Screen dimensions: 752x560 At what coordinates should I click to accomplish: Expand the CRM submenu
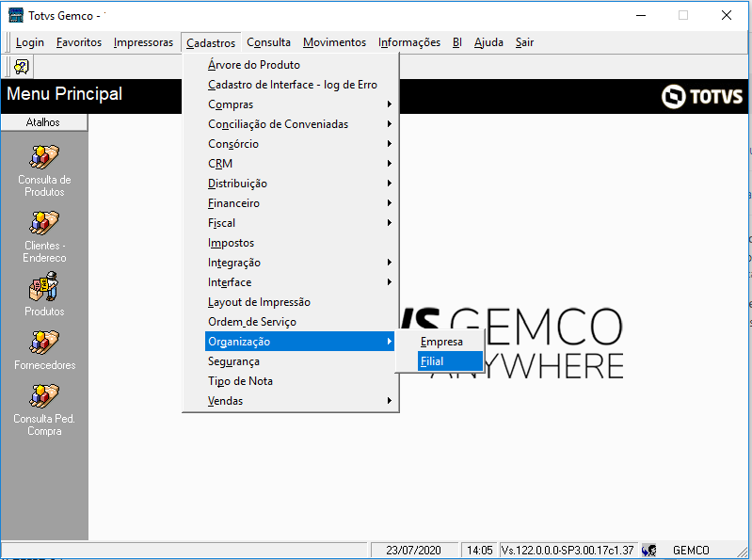coord(299,164)
